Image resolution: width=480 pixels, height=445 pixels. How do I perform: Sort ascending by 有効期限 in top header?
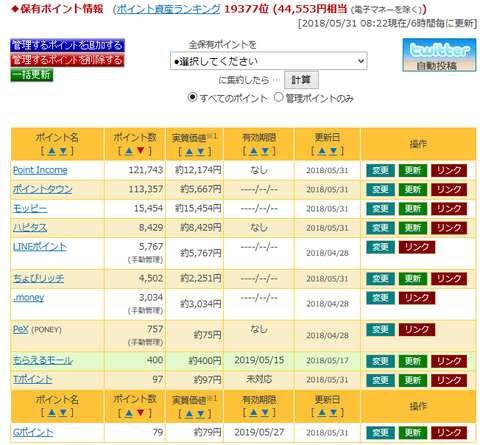[253, 151]
